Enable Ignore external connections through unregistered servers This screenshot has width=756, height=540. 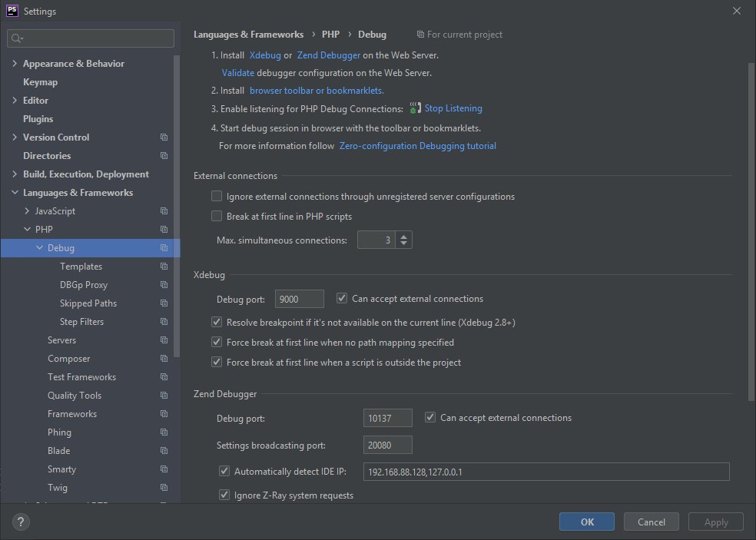(217, 196)
